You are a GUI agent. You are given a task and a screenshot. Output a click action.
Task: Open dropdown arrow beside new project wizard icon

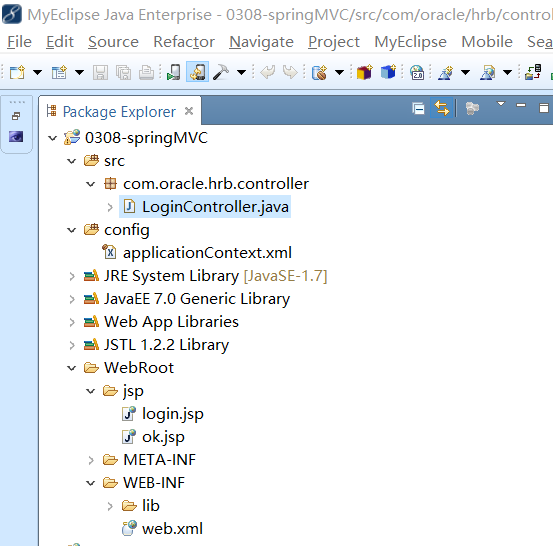point(79,73)
